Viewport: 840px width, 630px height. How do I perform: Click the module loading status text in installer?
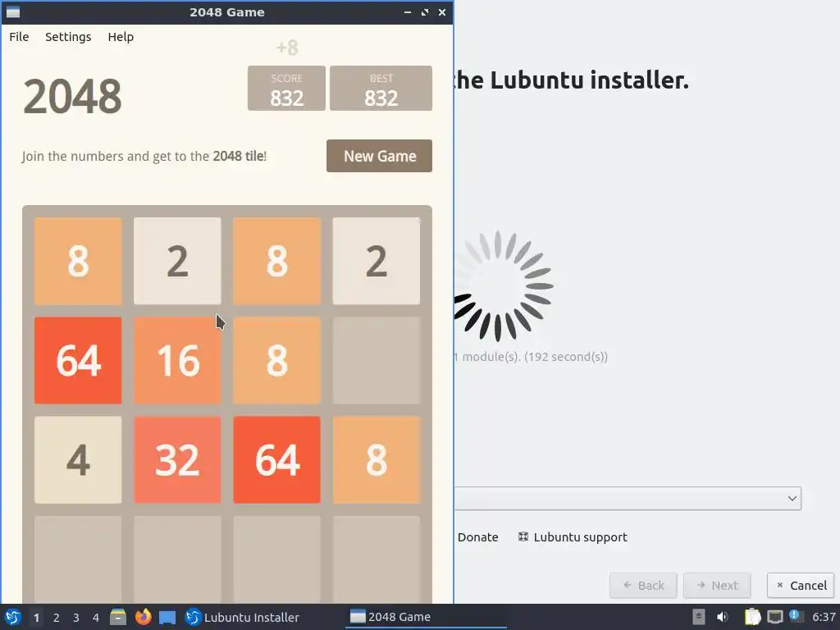[531, 357]
